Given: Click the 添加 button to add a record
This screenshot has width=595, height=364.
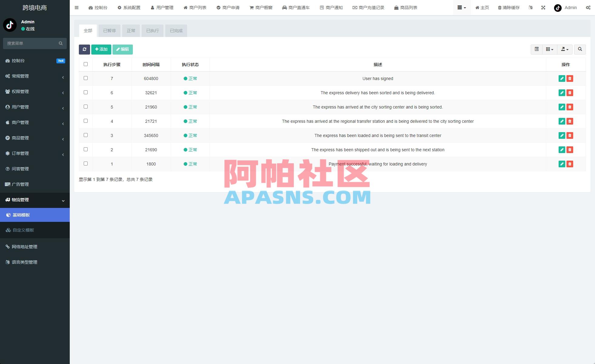Looking at the screenshot, I should coord(101,49).
